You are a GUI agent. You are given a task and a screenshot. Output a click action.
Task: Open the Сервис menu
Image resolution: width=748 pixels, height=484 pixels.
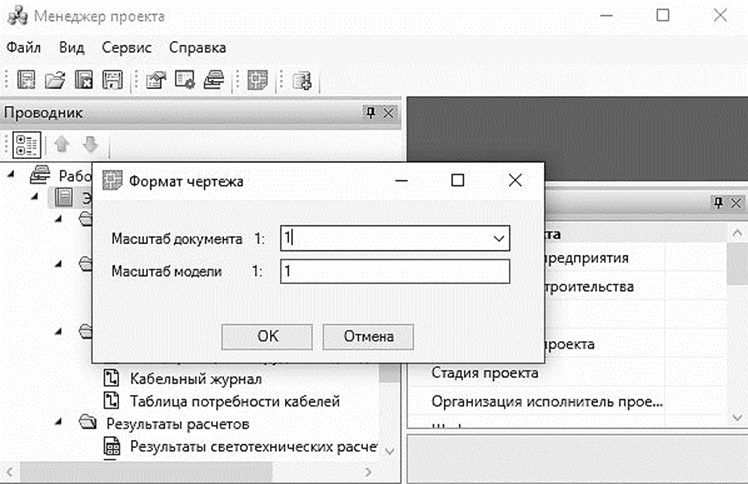click(x=127, y=47)
